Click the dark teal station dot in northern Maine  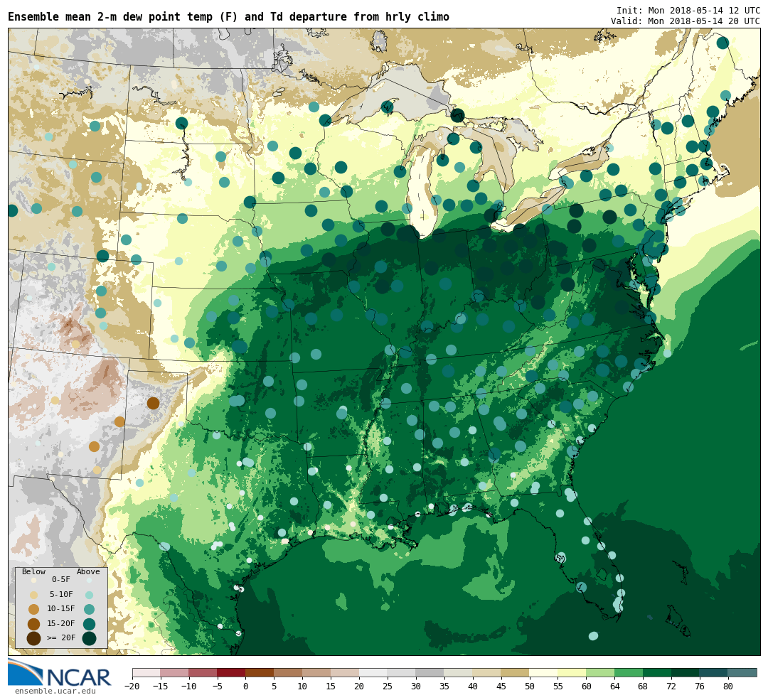[x=722, y=43]
